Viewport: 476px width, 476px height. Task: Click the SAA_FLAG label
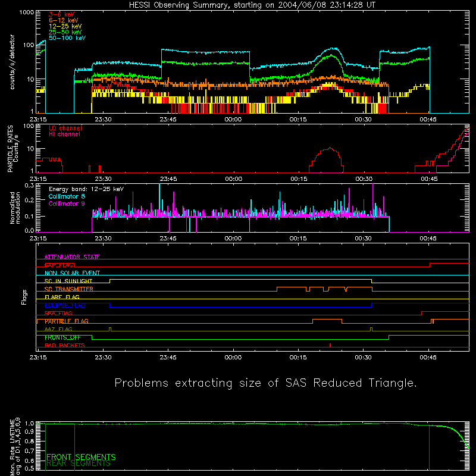click(x=58, y=313)
